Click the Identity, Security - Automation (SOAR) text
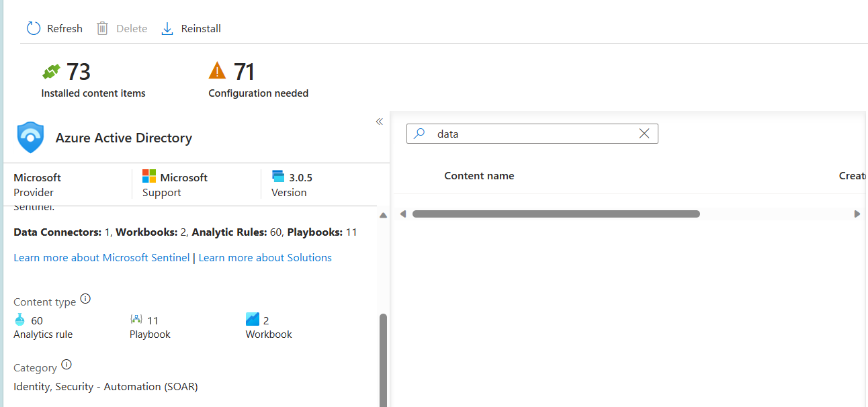This screenshot has width=868, height=407. (105, 387)
